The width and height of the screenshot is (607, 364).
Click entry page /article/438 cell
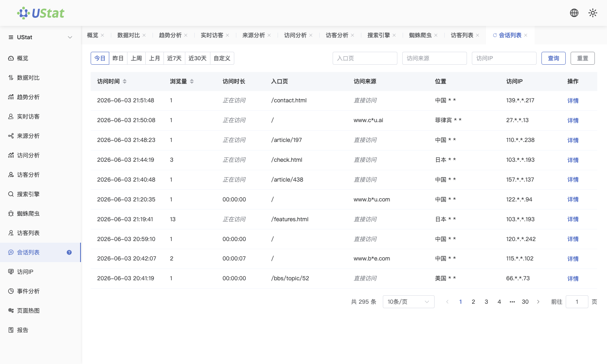pyautogui.click(x=287, y=180)
